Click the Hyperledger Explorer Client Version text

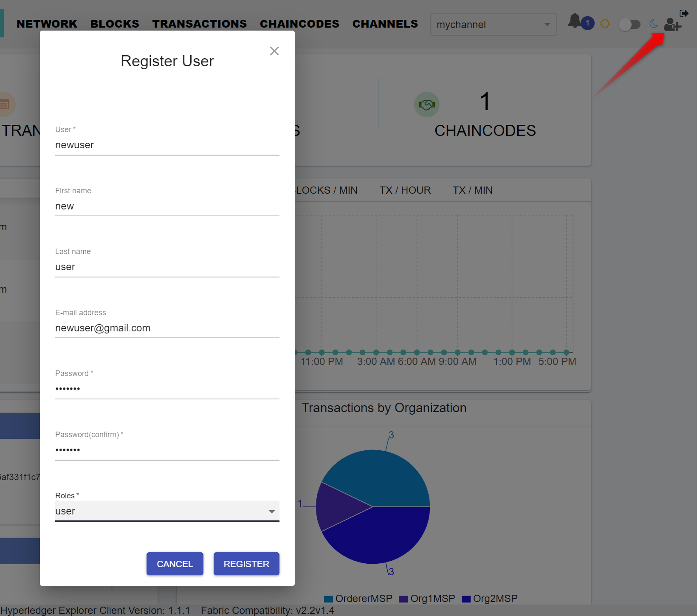(x=96, y=610)
